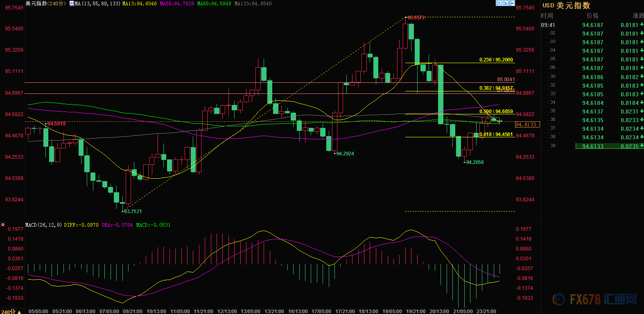The width and height of the screenshot is (644, 314).
Task: Click the 95.5400 level on left price axis
Action: pos(14,29)
